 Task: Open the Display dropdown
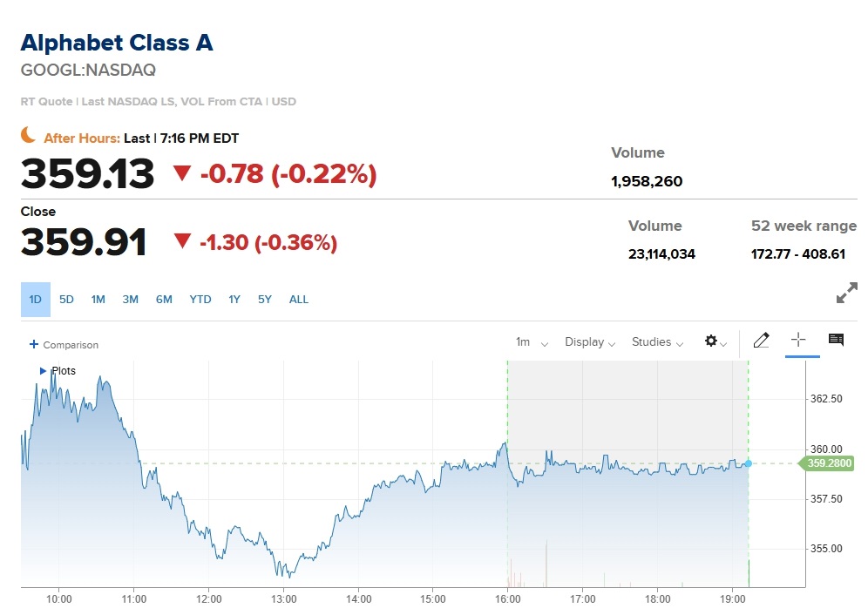pos(589,342)
